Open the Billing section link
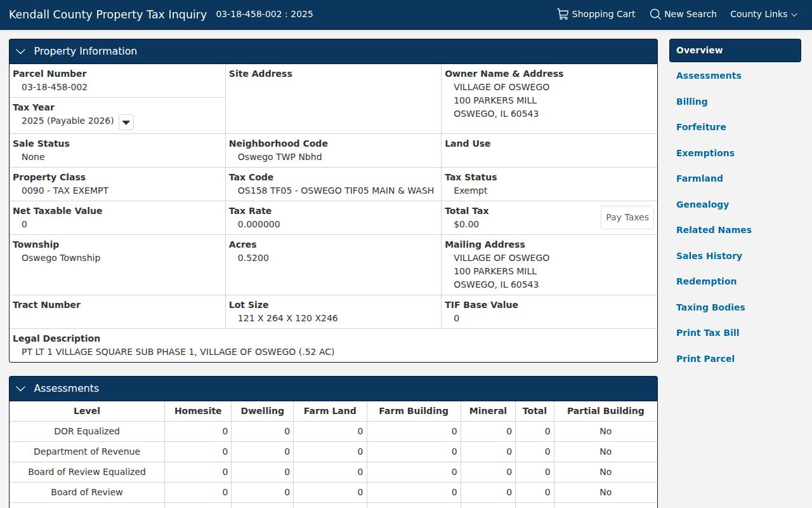Viewport: 812px width, 508px height. [691, 102]
